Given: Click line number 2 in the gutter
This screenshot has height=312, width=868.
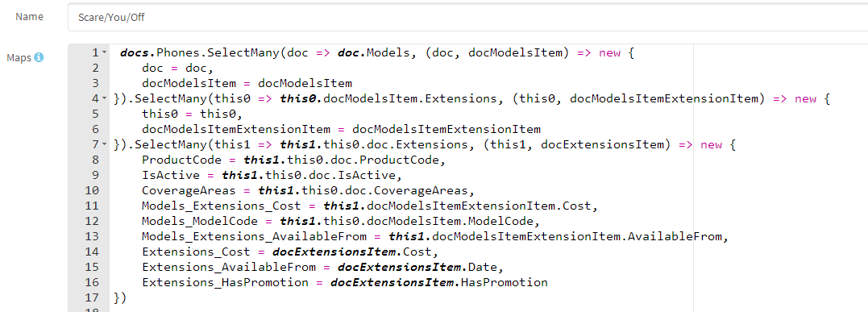Looking at the screenshot, I should point(96,69).
